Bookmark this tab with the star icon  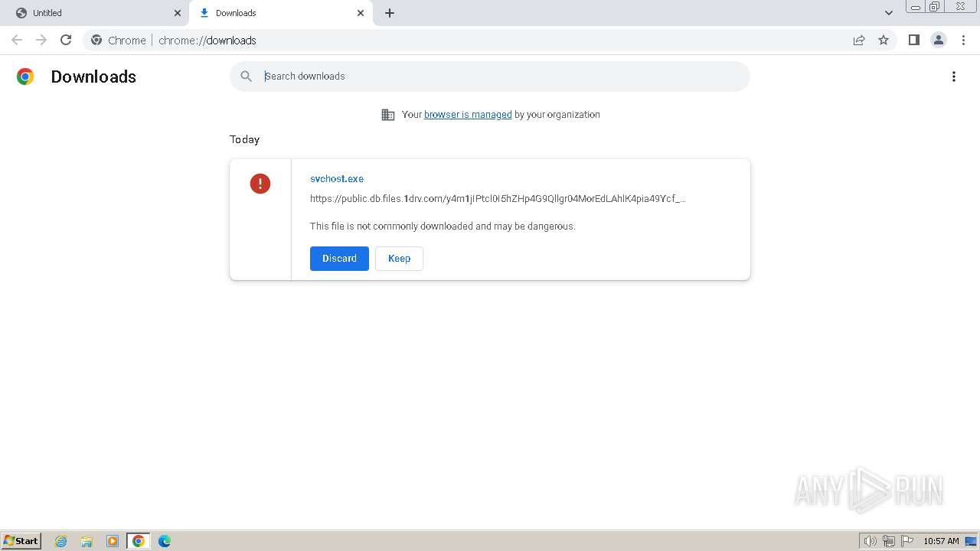(x=884, y=40)
